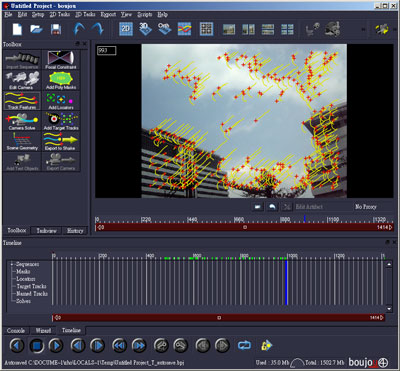Stop playback with the square stop button
This screenshot has width=400, height=371.
tap(37, 346)
